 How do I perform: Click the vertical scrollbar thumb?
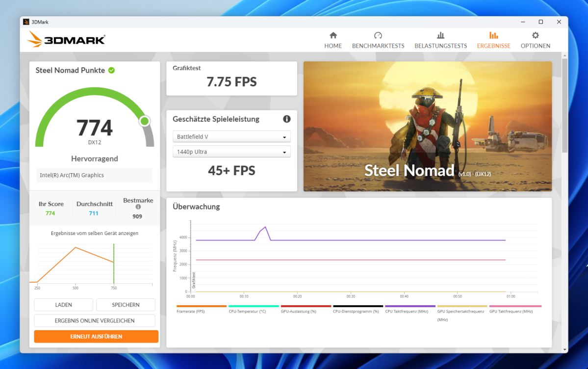click(x=565, y=105)
